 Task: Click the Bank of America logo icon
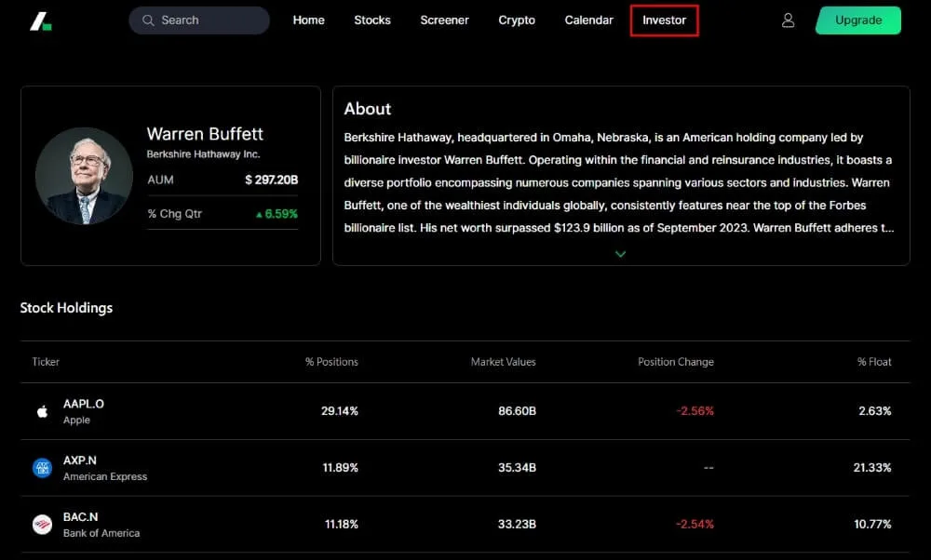42,525
